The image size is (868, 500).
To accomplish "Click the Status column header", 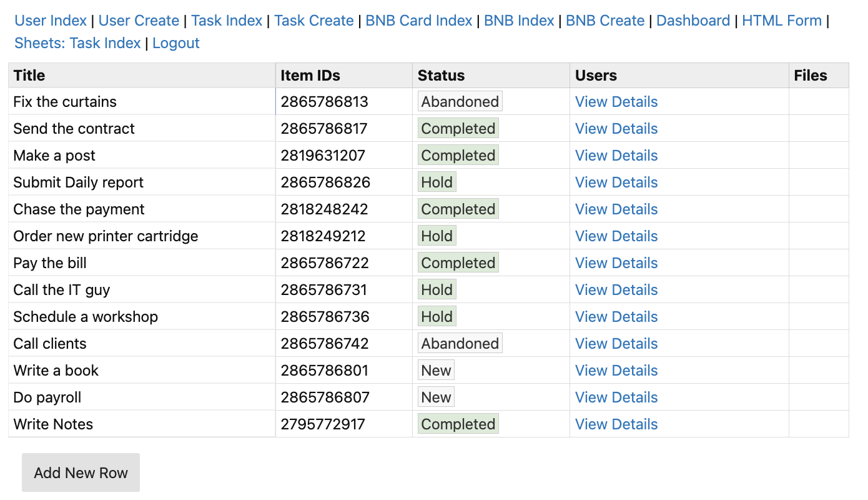I will [441, 76].
